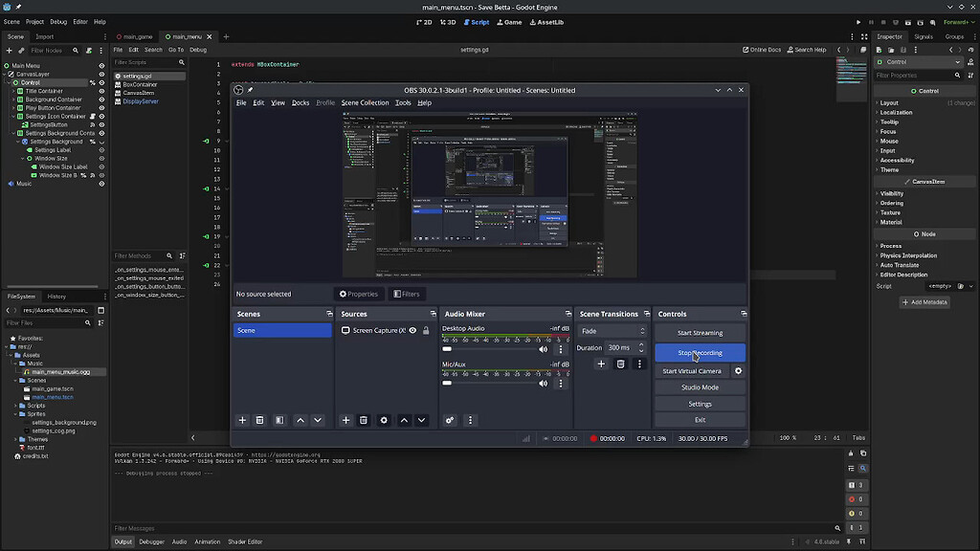Image resolution: width=980 pixels, height=551 pixels.
Task: Expand the Title Container tree node
Action: point(13,91)
